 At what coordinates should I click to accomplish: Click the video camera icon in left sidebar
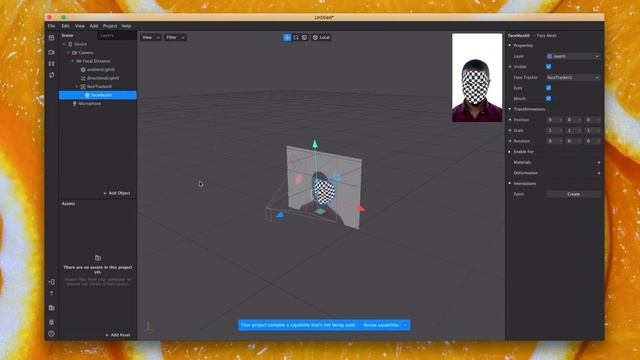[x=51, y=52]
